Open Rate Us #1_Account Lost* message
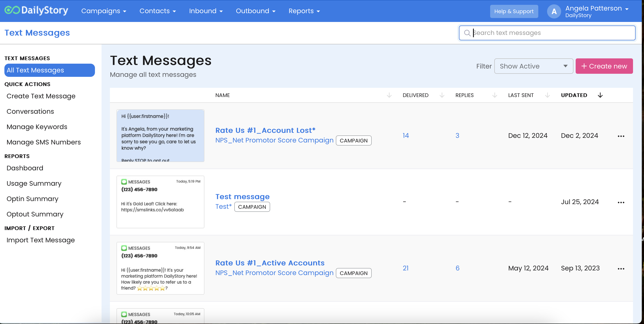Image resolution: width=644 pixels, height=324 pixels. coord(265,130)
